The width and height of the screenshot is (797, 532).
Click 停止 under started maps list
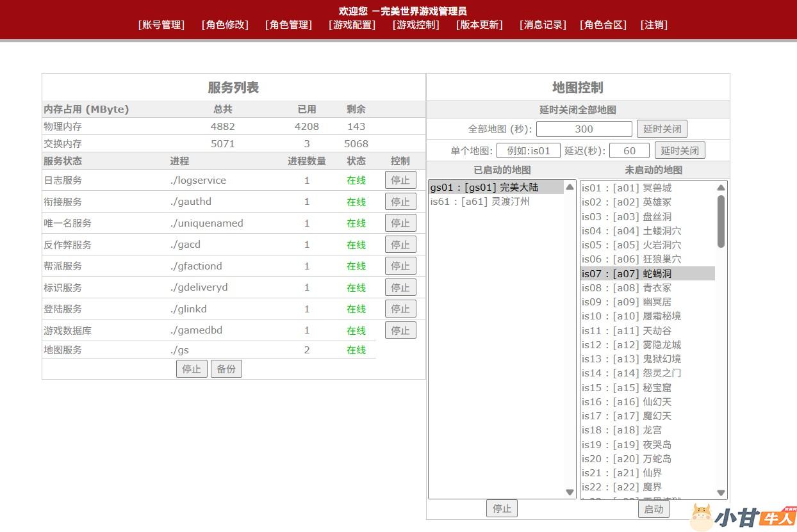click(x=502, y=508)
